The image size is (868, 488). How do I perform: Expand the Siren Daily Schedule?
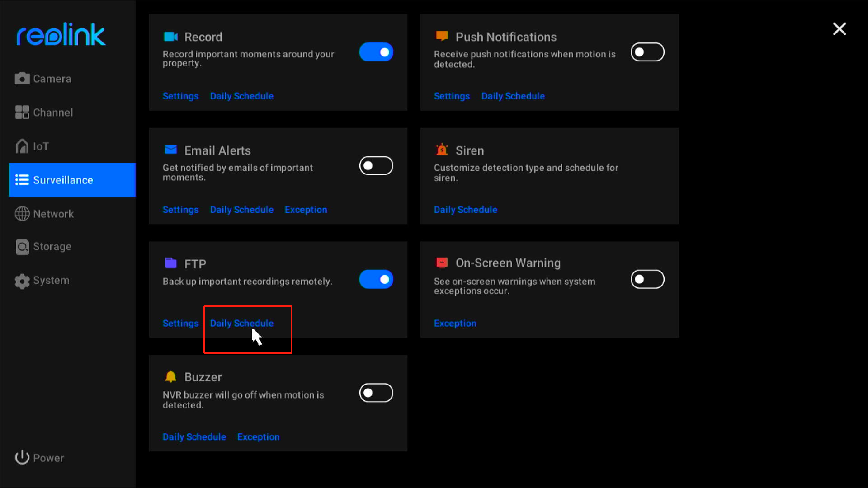coord(466,209)
